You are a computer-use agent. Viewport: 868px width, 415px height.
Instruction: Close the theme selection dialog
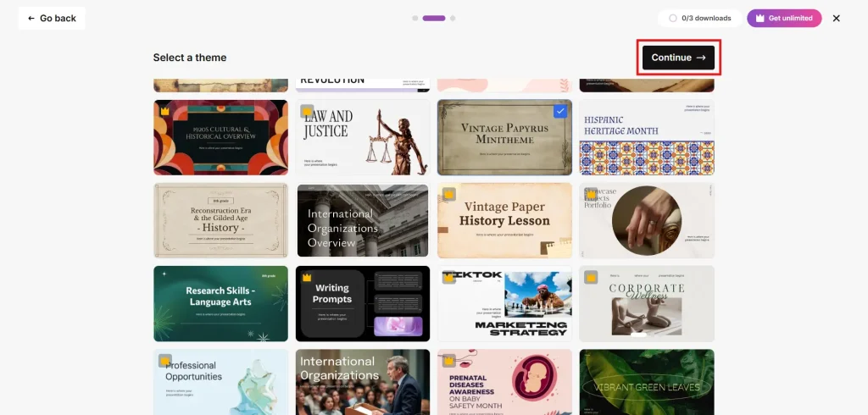click(836, 19)
